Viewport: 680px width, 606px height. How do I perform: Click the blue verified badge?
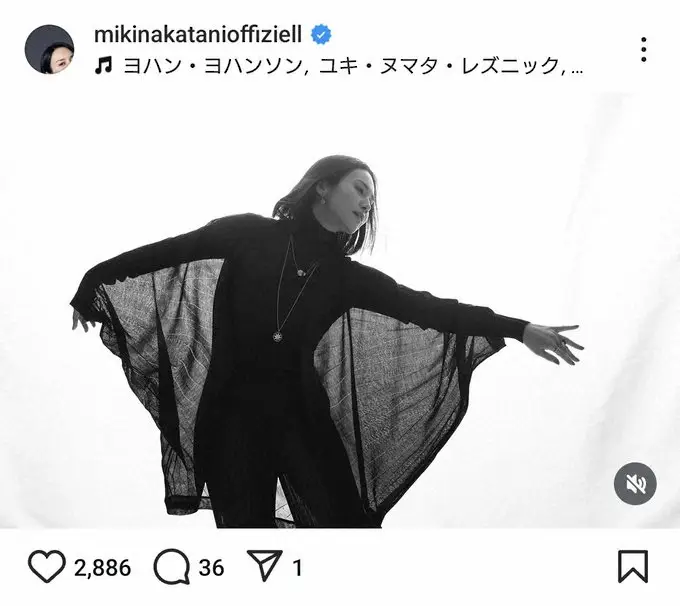point(321,35)
